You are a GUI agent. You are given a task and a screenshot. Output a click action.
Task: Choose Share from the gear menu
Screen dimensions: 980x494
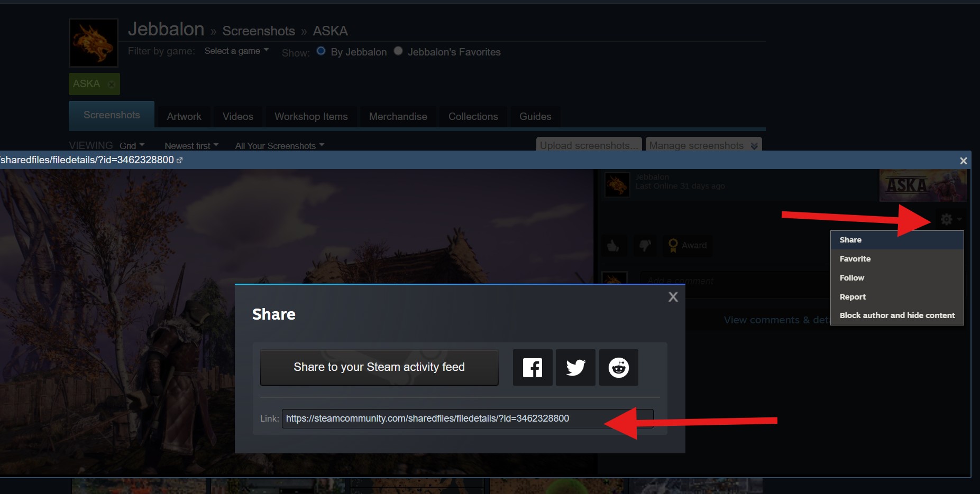tap(897, 240)
